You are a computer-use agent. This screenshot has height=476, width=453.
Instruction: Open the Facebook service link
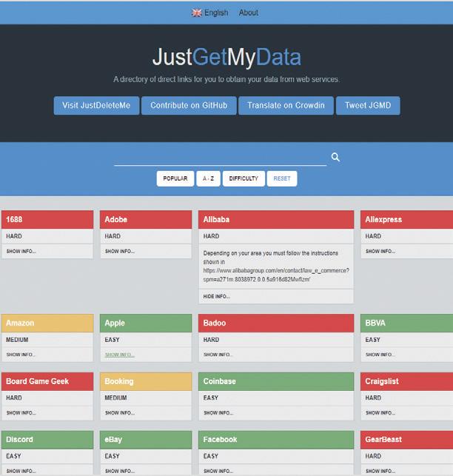276,440
